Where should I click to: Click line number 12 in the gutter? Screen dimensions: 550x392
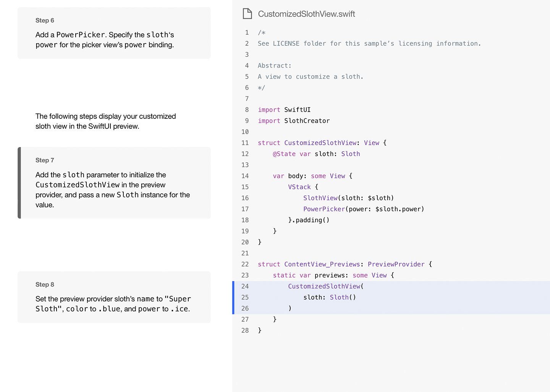[245, 154]
